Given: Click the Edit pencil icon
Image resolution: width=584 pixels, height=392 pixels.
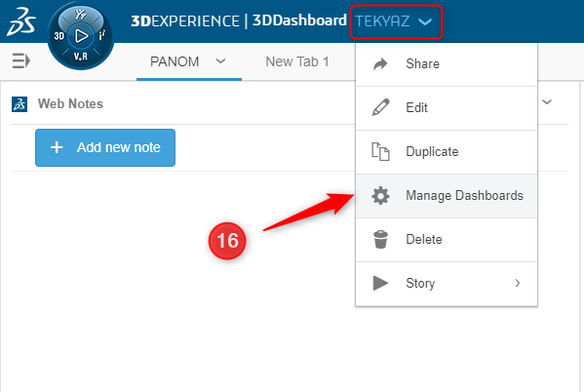Looking at the screenshot, I should coord(380,107).
